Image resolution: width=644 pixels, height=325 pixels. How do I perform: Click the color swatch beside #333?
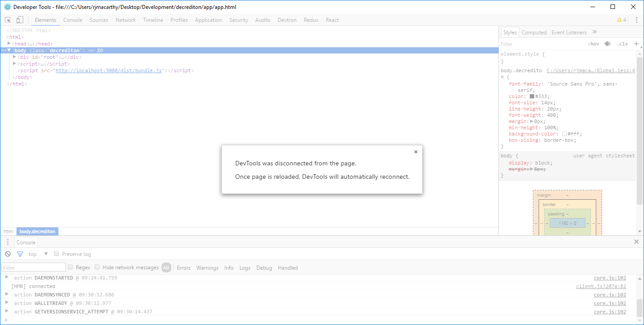click(x=531, y=96)
